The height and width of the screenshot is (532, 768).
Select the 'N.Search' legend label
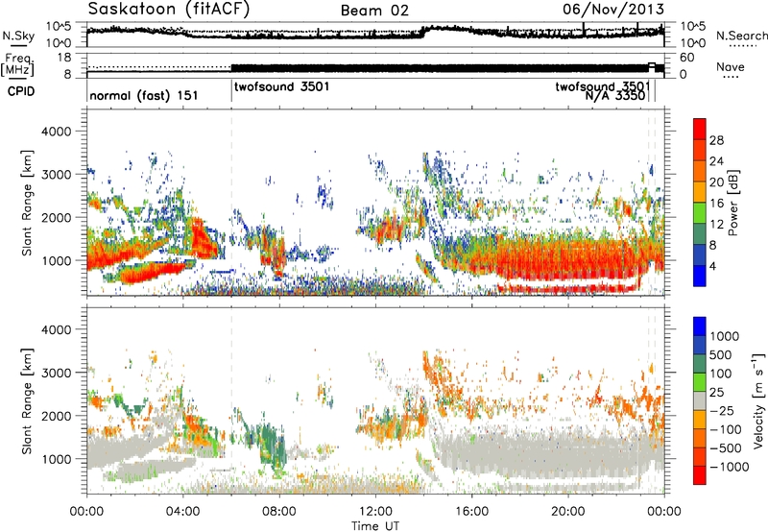(x=741, y=36)
